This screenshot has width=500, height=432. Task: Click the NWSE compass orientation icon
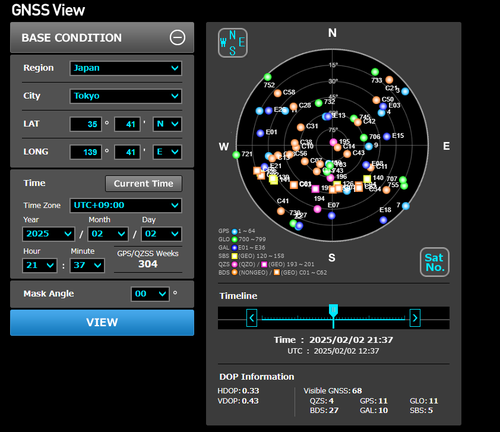click(232, 43)
